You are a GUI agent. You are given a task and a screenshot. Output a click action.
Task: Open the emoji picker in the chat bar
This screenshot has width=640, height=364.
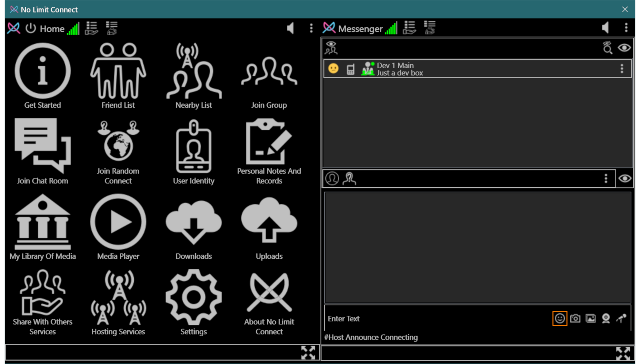559,318
